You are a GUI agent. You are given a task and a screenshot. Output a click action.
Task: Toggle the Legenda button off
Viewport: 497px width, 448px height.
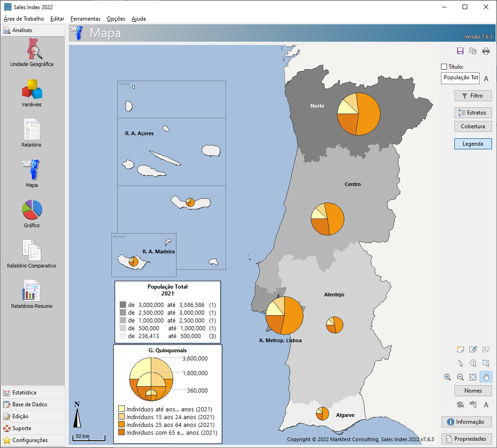pos(473,144)
